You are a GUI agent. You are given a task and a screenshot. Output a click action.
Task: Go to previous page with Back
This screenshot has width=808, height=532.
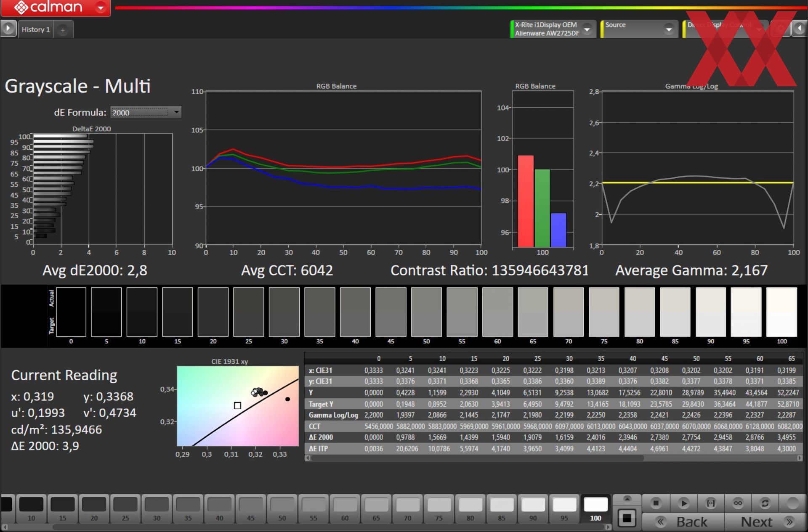[x=683, y=522]
